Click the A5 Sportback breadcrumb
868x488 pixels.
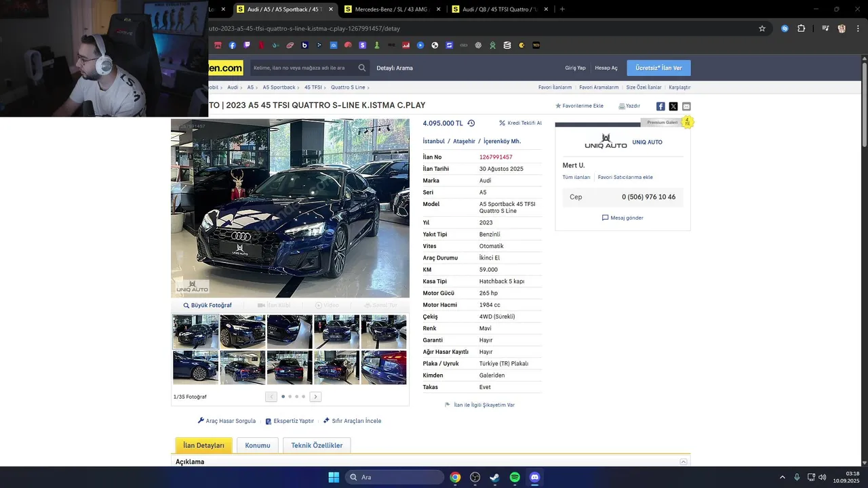click(279, 87)
